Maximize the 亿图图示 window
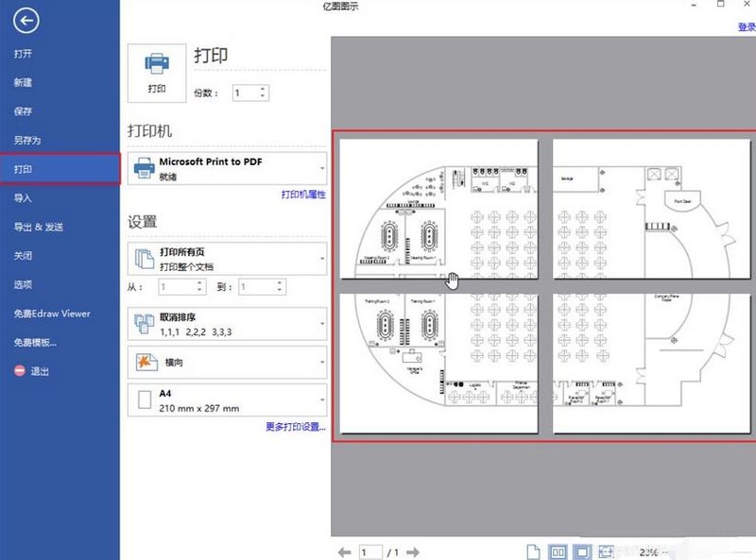 pos(720,4)
